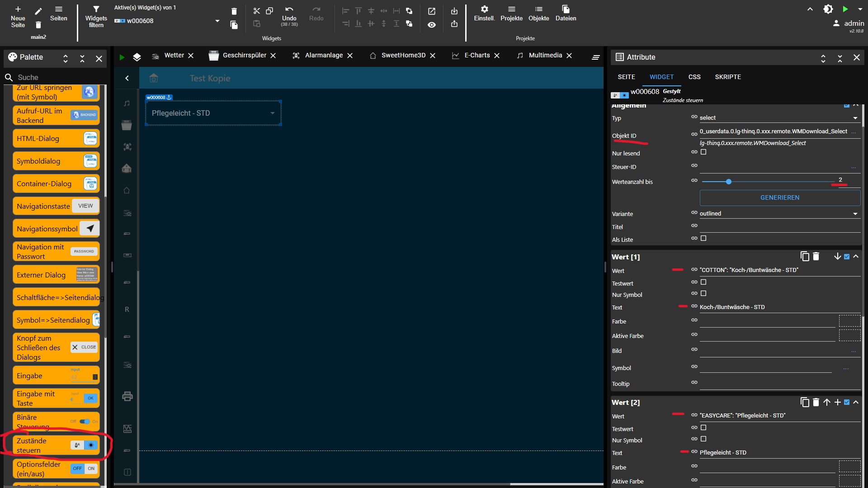The image size is (868, 488).
Task: Select Navigationstaste palette widget
Action: tap(56, 206)
